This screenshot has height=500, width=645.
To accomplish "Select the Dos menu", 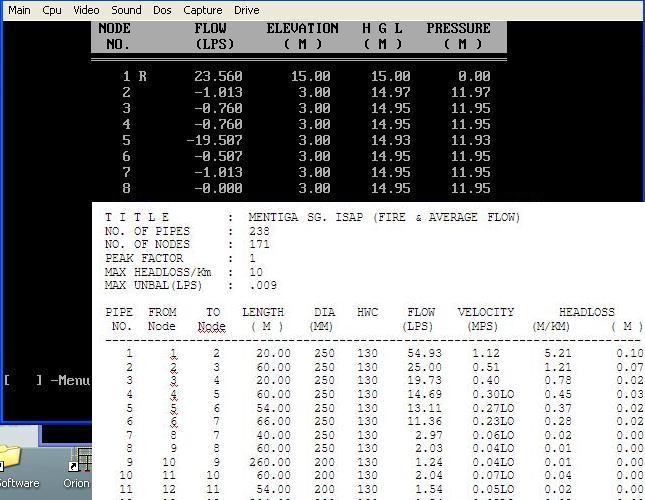I will pos(162,10).
